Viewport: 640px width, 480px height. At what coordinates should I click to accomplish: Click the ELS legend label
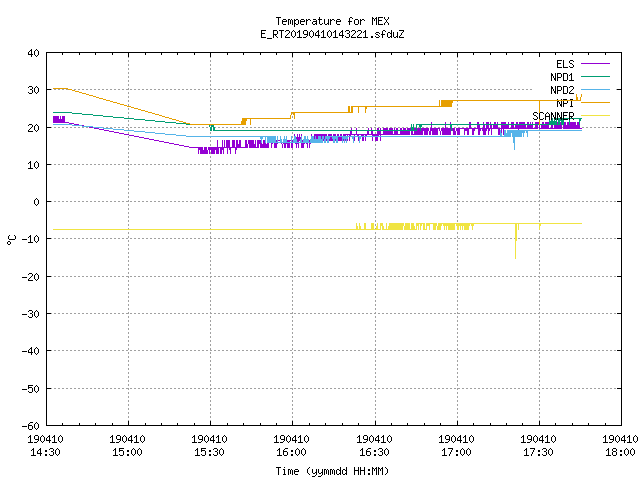click(x=565, y=64)
